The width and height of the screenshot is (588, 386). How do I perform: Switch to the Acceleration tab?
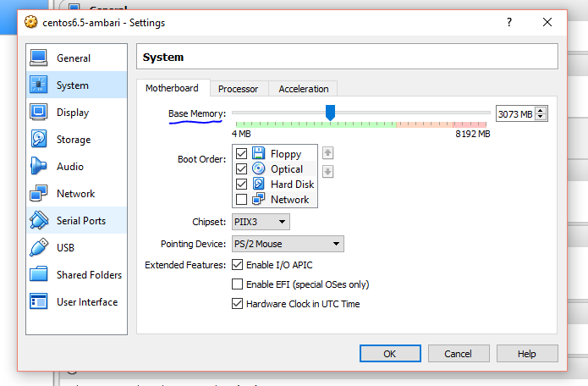(x=304, y=89)
